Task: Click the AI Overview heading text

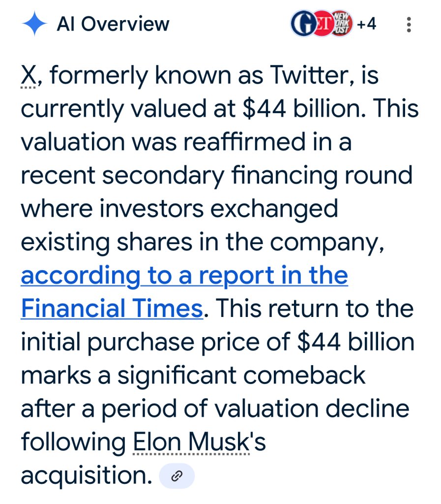Action: click(113, 24)
